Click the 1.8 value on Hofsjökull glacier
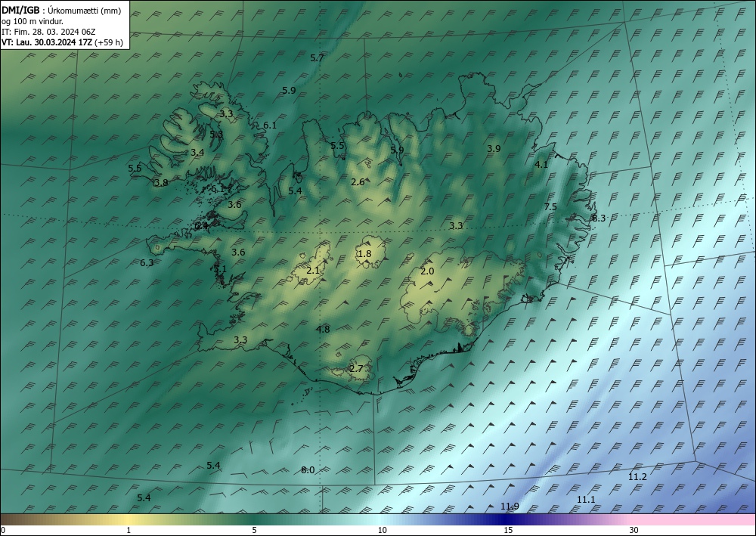The height and width of the screenshot is (536, 756). (x=364, y=253)
